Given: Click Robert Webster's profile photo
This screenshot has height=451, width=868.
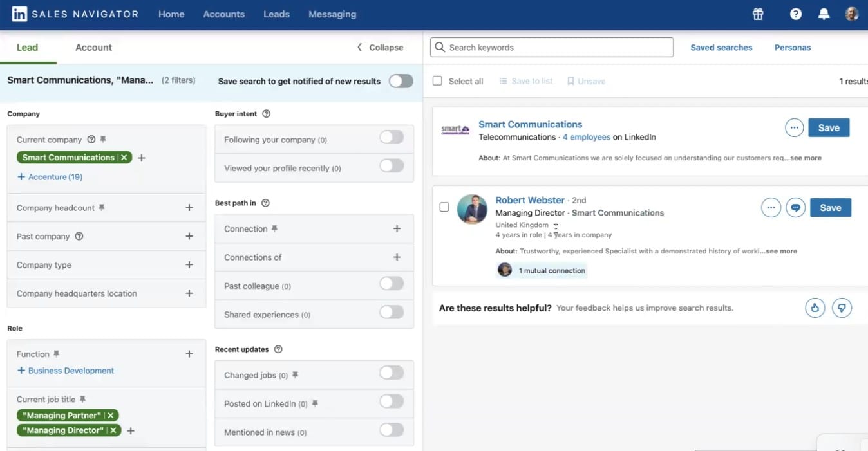Looking at the screenshot, I should coord(472,209).
